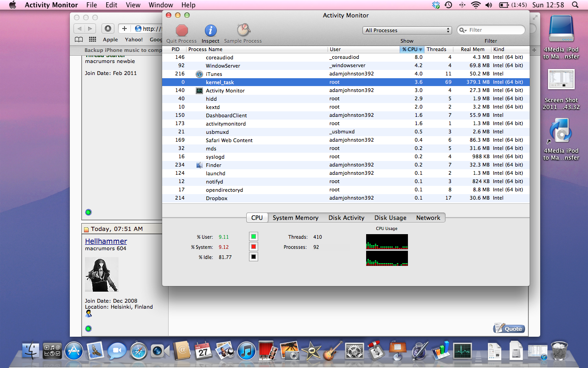Open the Window menu
This screenshot has height=368, width=588.
point(161,5)
